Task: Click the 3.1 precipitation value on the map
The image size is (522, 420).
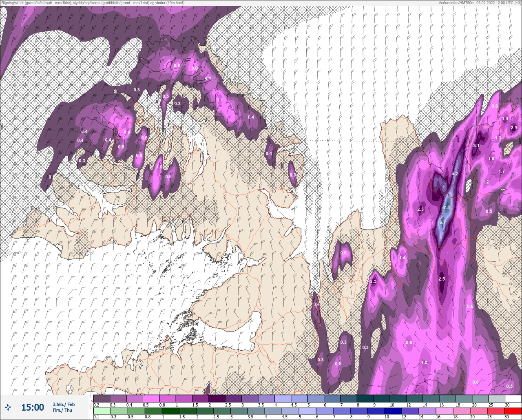Action: pos(476,146)
